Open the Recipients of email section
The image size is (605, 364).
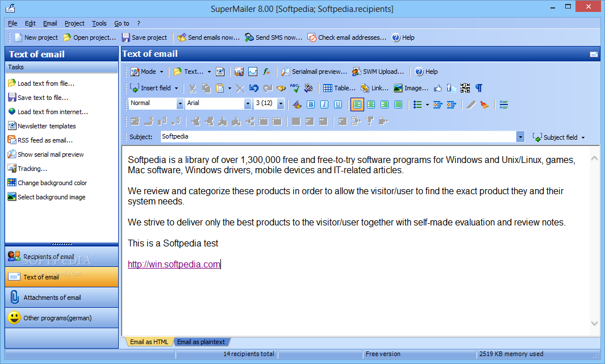62,257
